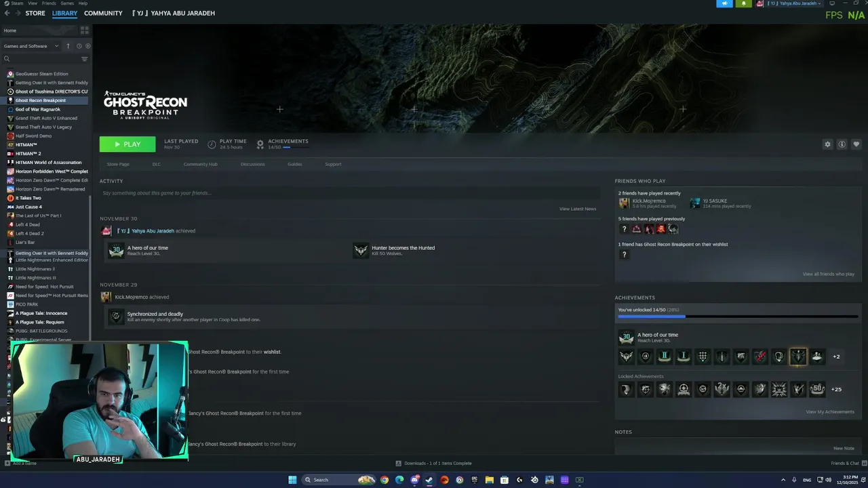Open the game info icon
868x488 pixels.
pos(842,144)
